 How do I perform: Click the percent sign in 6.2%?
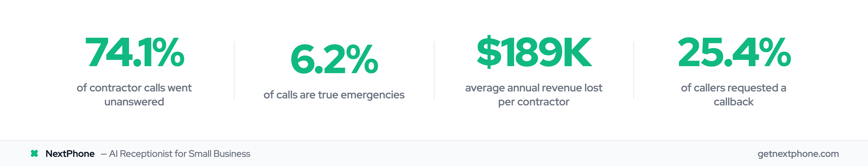point(363,60)
